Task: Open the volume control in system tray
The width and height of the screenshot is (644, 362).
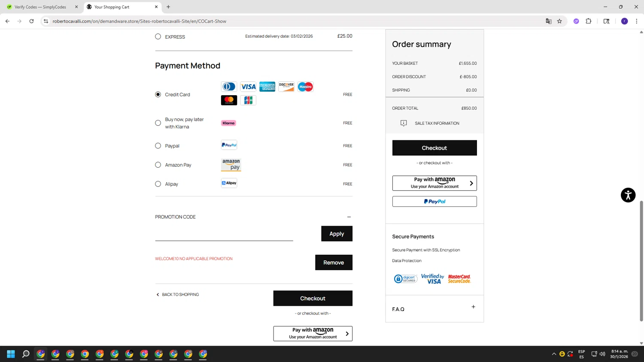Action: coord(602,354)
